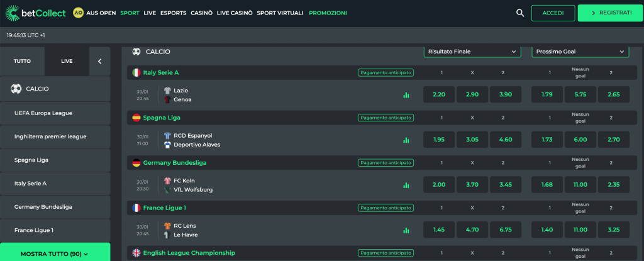This screenshot has height=261, width=644.
Task: Open the Prossimo Goal market dropdown
Action: click(x=580, y=52)
